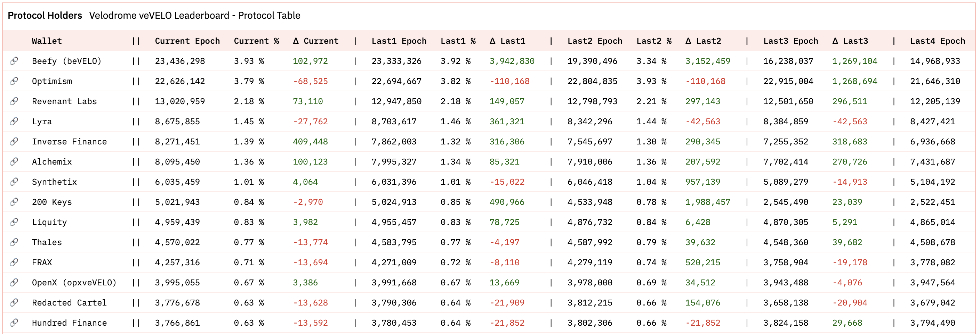
Task: Click the Last2 % column header
Action: click(653, 41)
